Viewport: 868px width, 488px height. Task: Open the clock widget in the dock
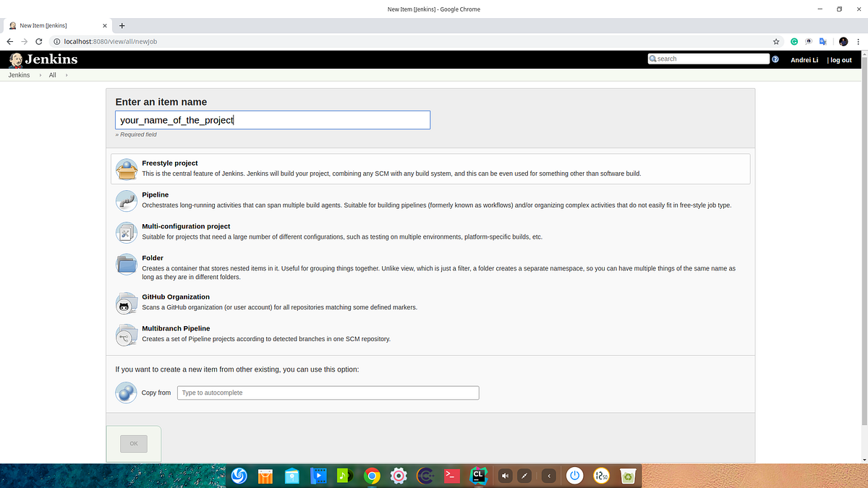pyautogui.click(x=602, y=476)
